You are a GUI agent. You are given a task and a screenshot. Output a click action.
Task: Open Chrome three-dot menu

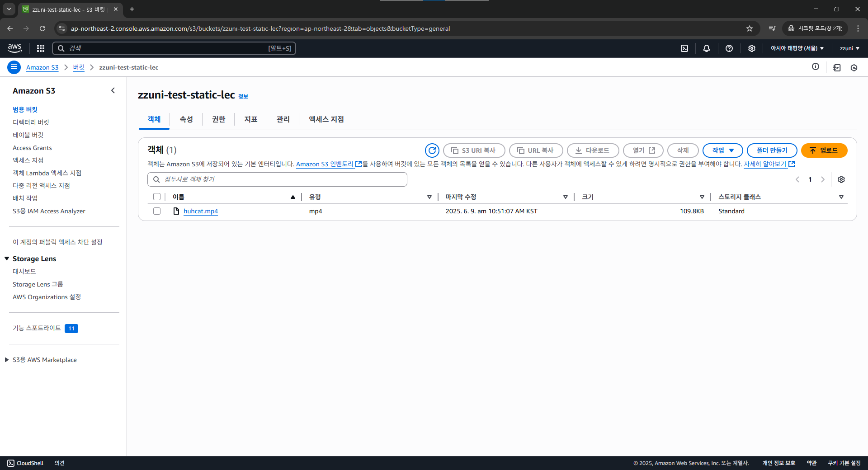[858, 28]
